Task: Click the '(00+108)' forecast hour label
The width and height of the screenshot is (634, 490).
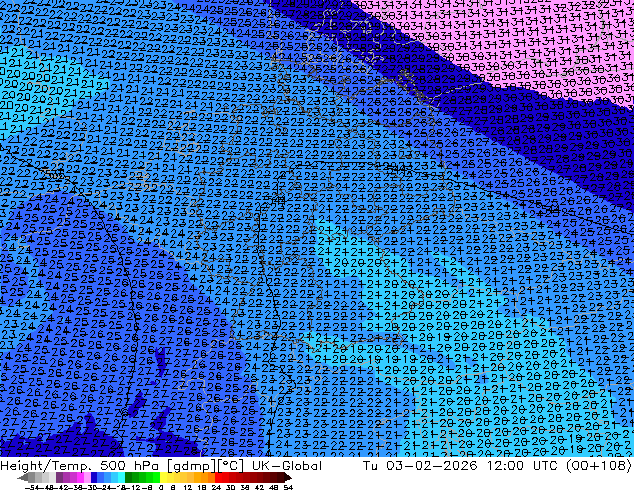Action: click(x=598, y=466)
